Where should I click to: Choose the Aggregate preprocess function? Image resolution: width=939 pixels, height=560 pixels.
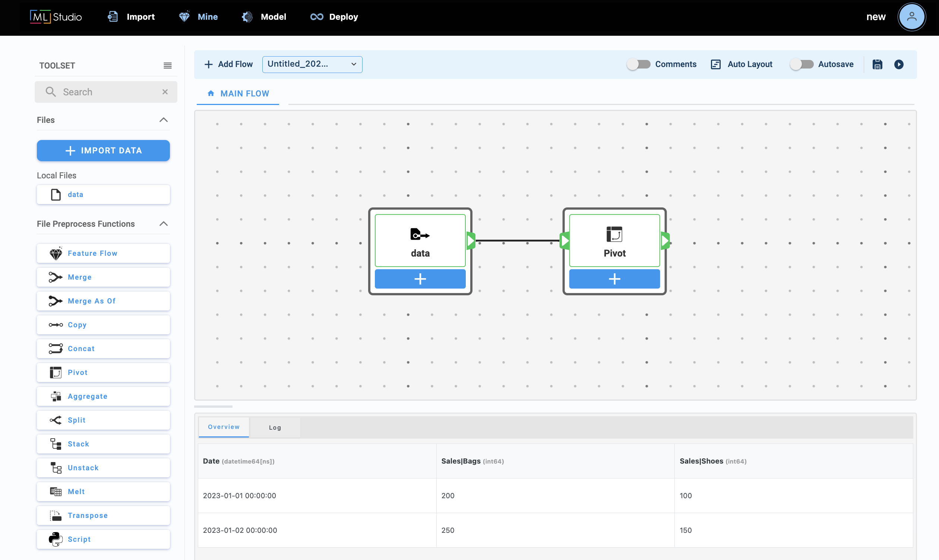[103, 396]
